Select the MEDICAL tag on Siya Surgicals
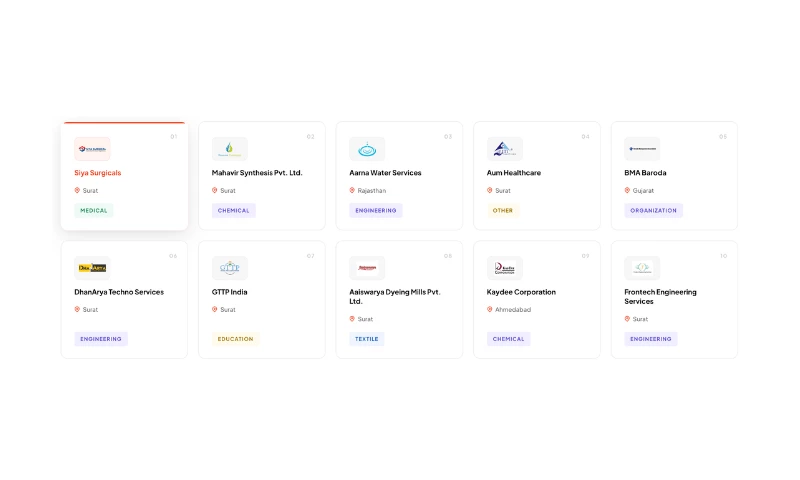Viewport: 800px width, 480px height. [94, 211]
